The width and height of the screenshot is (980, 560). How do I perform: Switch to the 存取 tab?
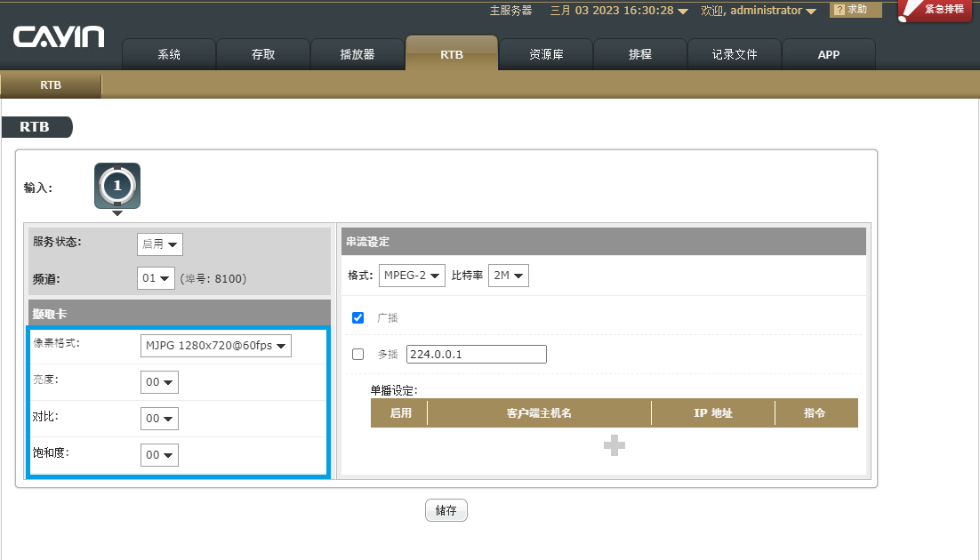263,54
